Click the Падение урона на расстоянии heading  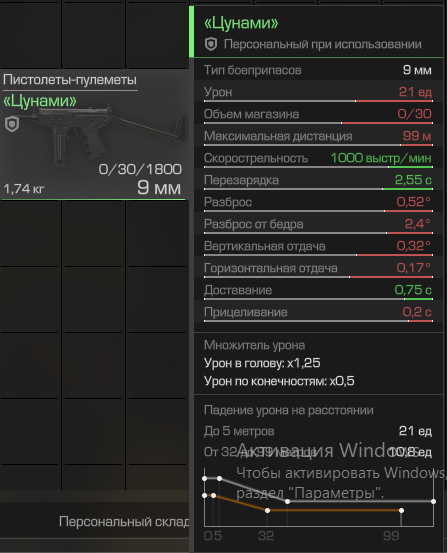(x=289, y=410)
